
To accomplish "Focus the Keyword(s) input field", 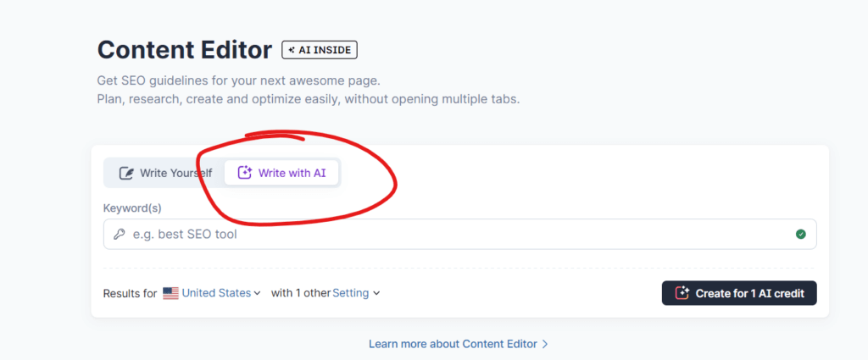I will click(459, 234).
